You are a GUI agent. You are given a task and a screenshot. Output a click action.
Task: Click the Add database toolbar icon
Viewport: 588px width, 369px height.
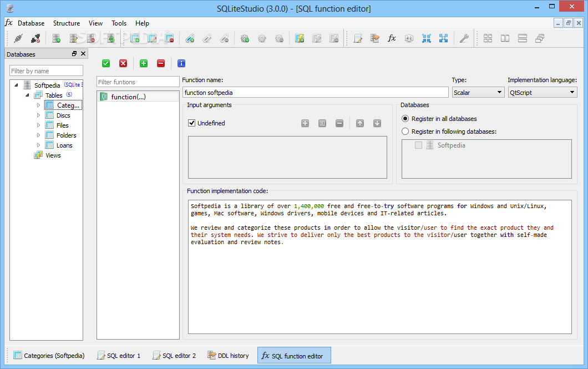pyautogui.click(x=56, y=38)
